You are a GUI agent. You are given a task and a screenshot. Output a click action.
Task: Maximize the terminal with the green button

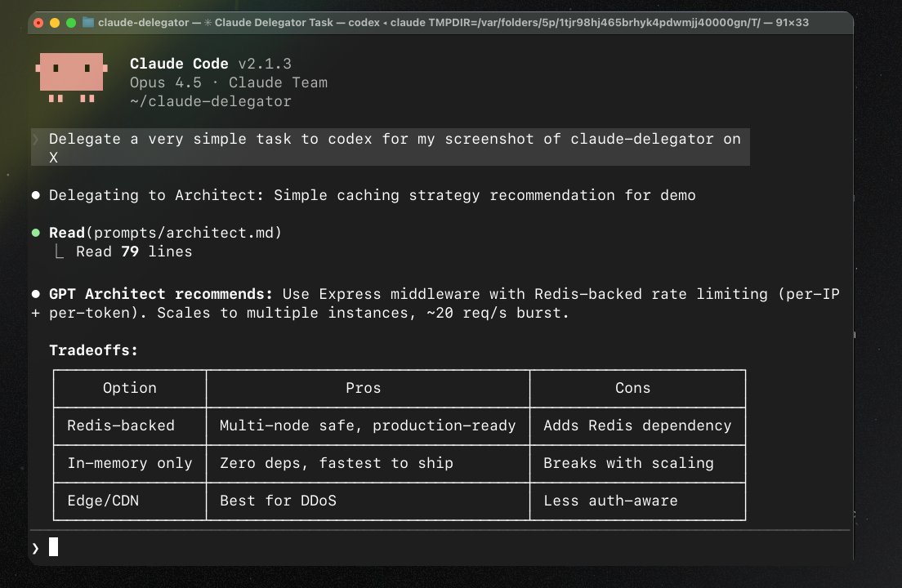[71, 23]
